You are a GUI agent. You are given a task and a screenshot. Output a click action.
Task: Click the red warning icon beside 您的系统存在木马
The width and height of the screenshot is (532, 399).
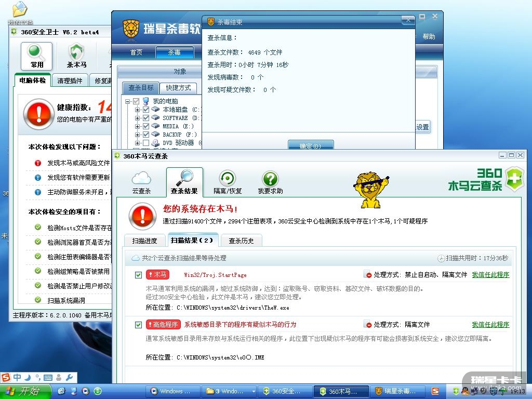[142, 217]
